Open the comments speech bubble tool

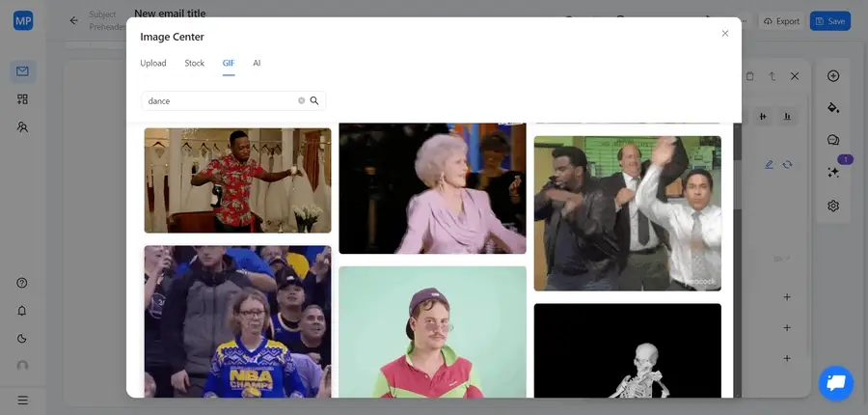pos(833,140)
